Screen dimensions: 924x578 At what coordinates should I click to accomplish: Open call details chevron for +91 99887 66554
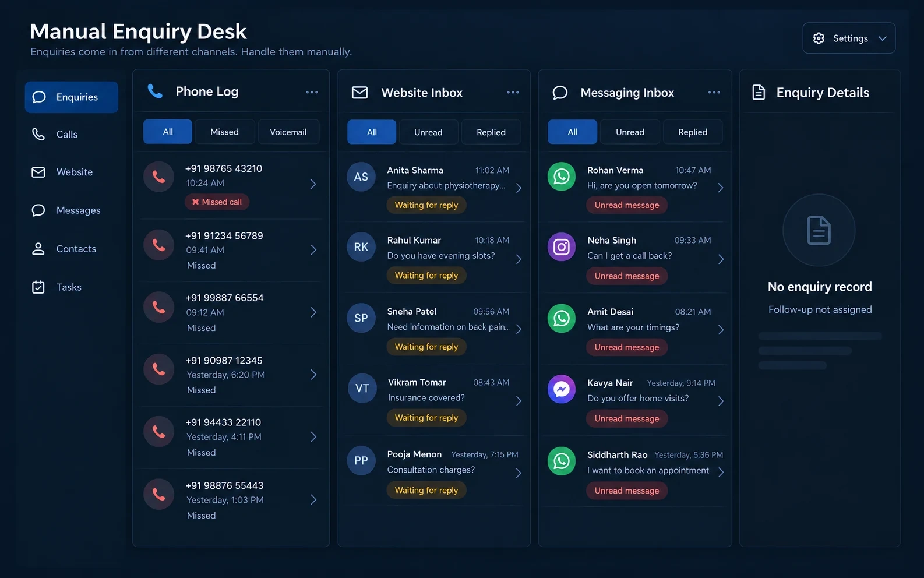[313, 312]
